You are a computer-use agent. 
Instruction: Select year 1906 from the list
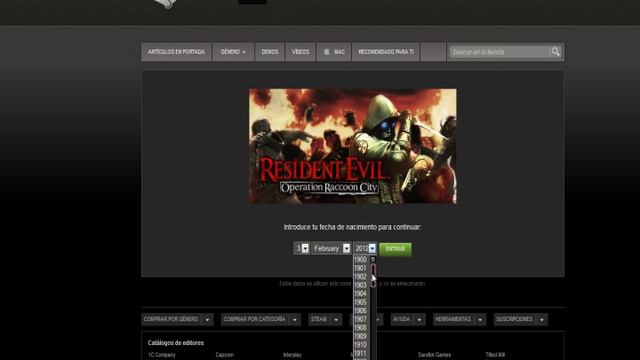point(361,311)
